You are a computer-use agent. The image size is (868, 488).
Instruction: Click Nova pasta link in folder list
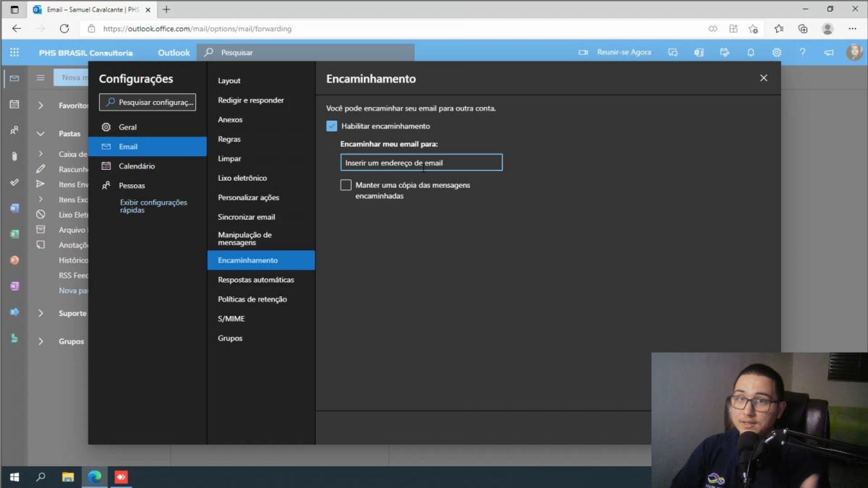coord(73,291)
